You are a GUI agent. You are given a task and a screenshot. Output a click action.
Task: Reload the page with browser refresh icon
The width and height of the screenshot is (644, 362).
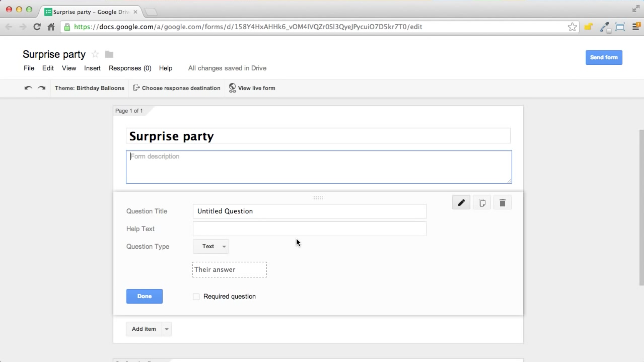[37, 27]
